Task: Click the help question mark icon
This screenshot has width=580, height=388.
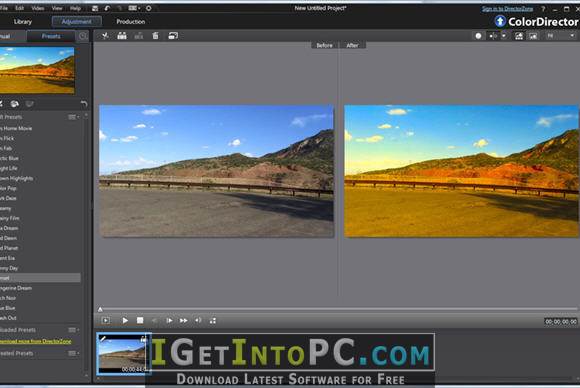Action: (x=543, y=9)
